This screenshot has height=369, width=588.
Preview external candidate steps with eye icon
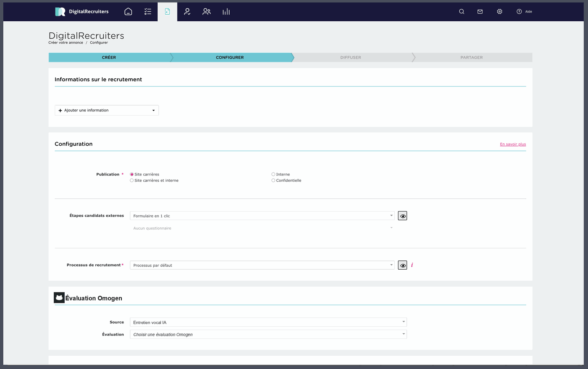[x=402, y=216]
